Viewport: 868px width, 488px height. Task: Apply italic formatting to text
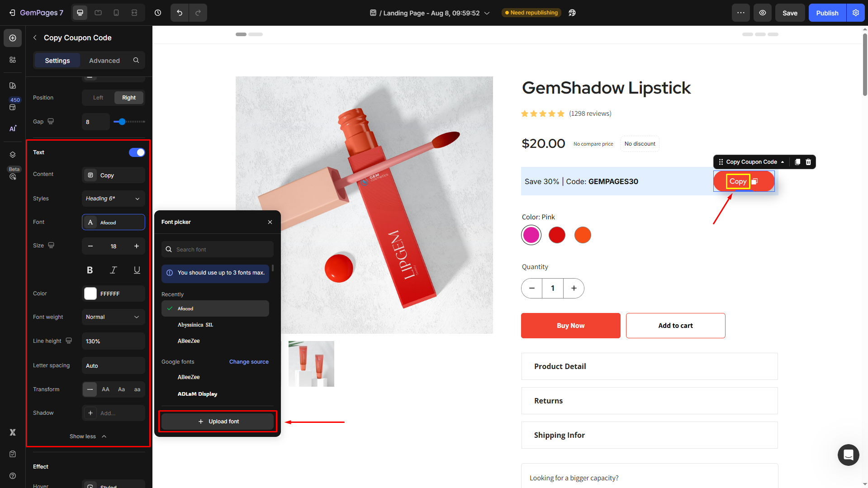114,270
